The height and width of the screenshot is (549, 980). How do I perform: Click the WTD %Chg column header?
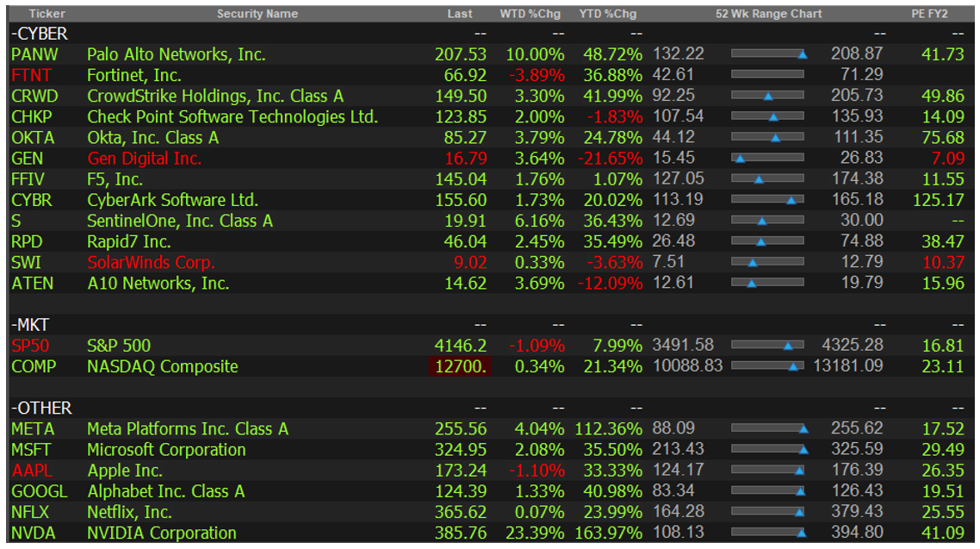531,14
